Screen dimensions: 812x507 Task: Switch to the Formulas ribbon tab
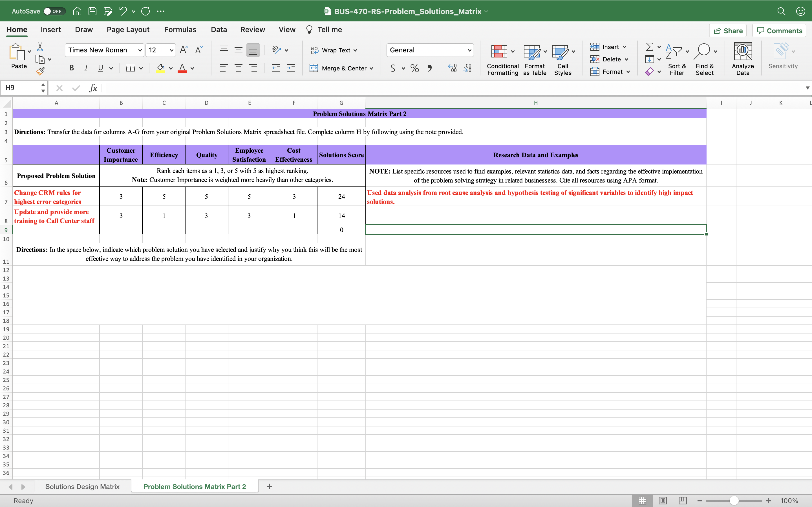tap(180, 30)
